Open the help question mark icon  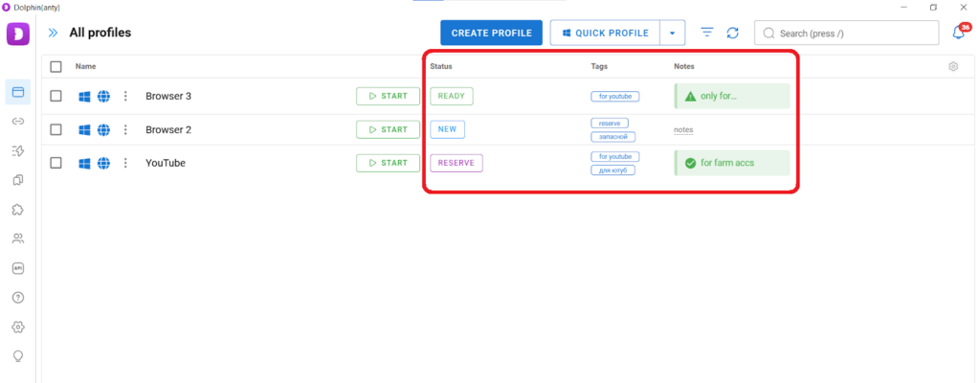tap(17, 298)
